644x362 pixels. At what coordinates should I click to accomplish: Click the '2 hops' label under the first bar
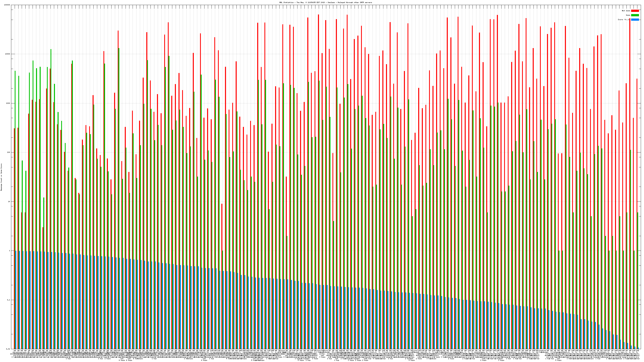tap(14, 357)
